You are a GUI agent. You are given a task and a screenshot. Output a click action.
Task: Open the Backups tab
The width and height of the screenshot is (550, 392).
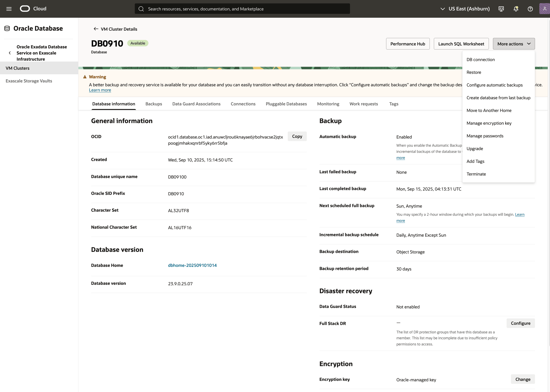point(154,104)
